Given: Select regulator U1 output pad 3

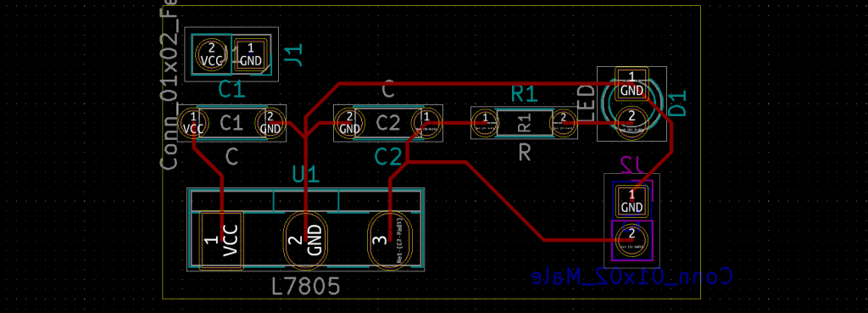Looking at the screenshot, I should [390, 240].
